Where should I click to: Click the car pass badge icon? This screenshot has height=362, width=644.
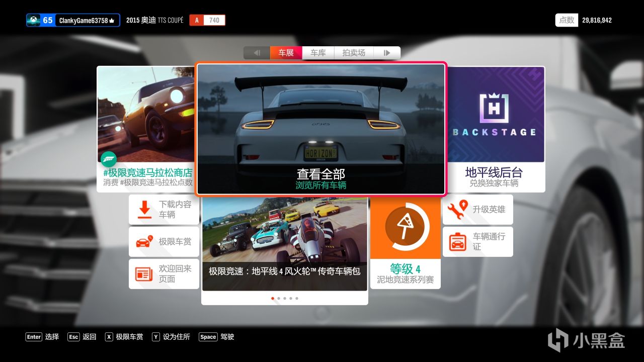click(458, 242)
